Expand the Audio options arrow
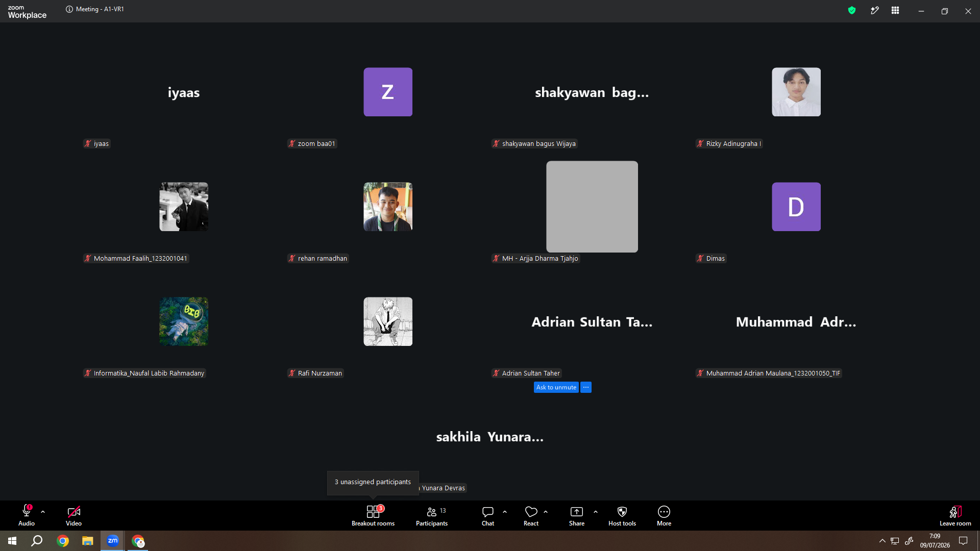This screenshot has width=980, height=551. [x=43, y=512]
